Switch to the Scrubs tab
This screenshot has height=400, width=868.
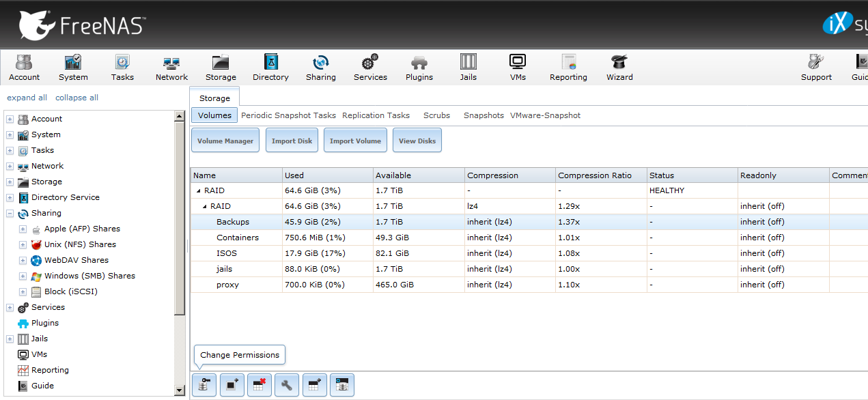coord(436,115)
